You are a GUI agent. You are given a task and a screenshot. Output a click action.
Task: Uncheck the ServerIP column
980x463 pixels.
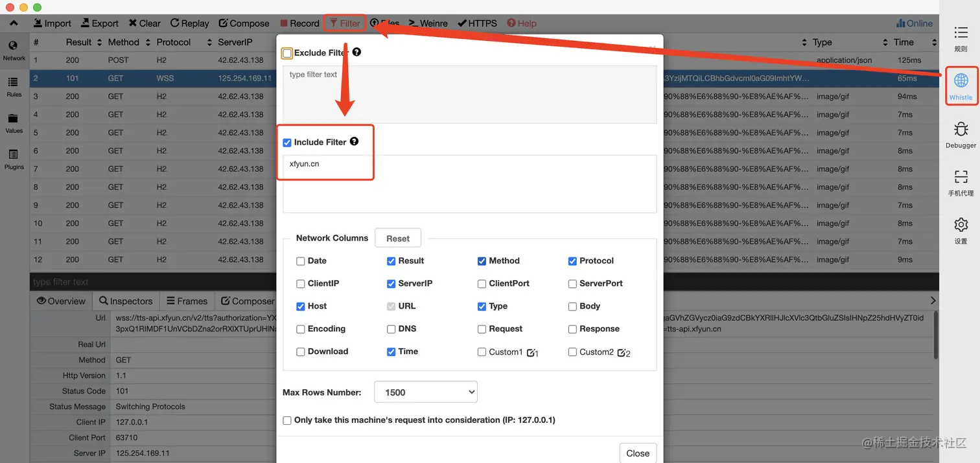click(x=391, y=284)
